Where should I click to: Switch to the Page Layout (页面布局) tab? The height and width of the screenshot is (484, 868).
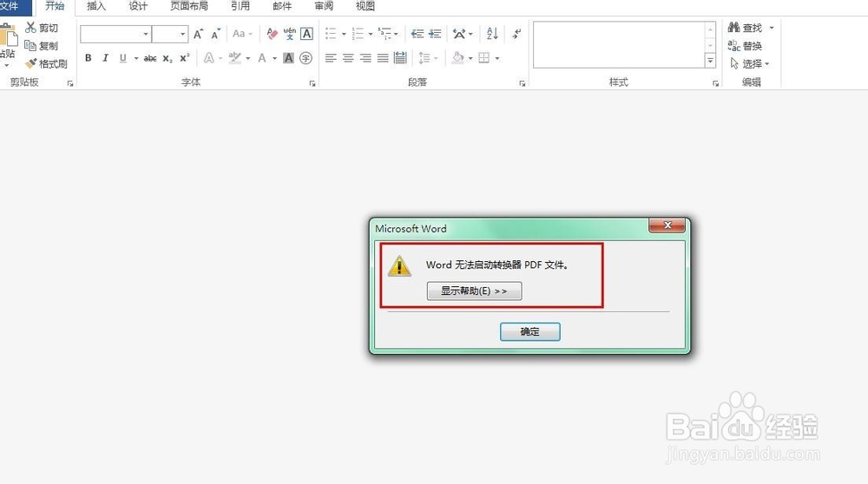click(189, 6)
